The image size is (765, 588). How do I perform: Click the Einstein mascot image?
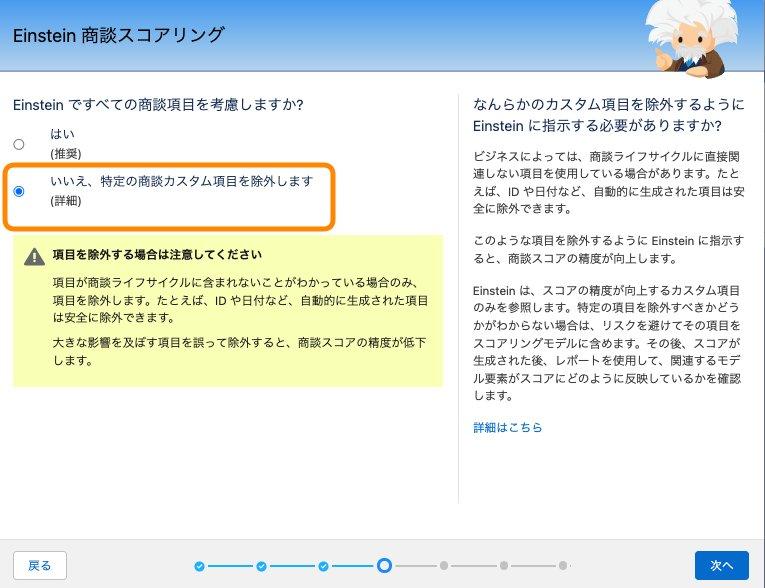[x=692, y=38]
